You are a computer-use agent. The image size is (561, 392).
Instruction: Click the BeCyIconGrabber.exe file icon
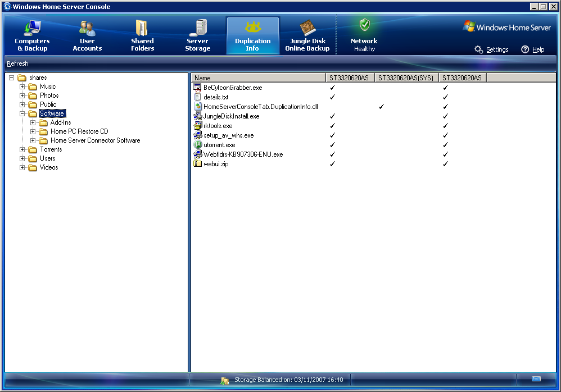[x=197, y=87]
